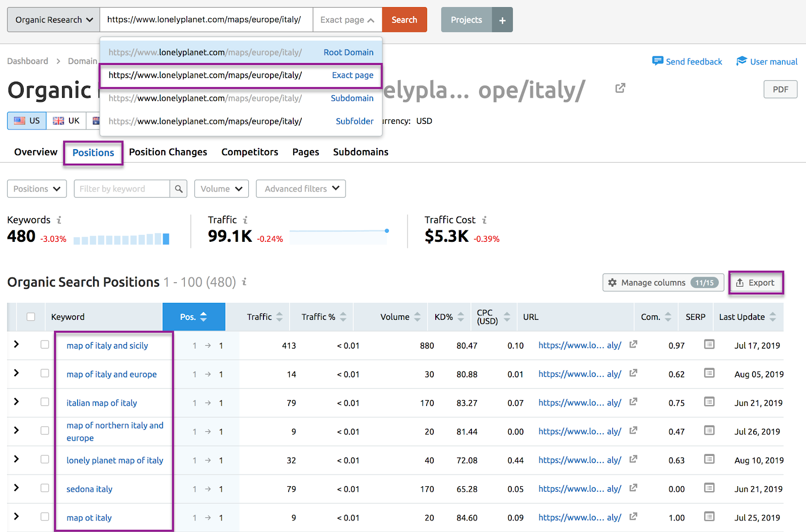This screenshot has height=532, width=806.
Task: Check the box for map ot italy
Action: tap(45, 517)
